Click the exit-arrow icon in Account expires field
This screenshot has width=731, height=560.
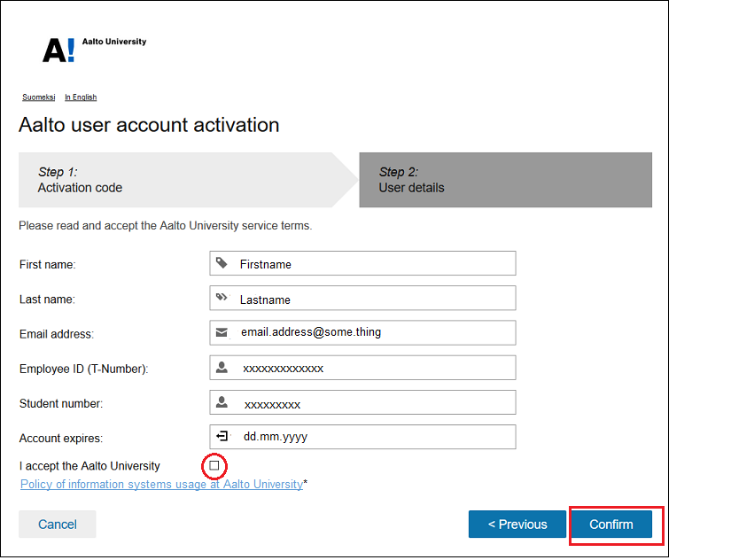click(x=222, y=437)
